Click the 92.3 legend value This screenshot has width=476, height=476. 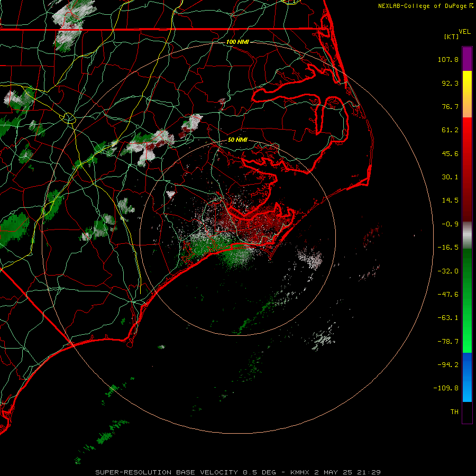(x=450, y=83)
